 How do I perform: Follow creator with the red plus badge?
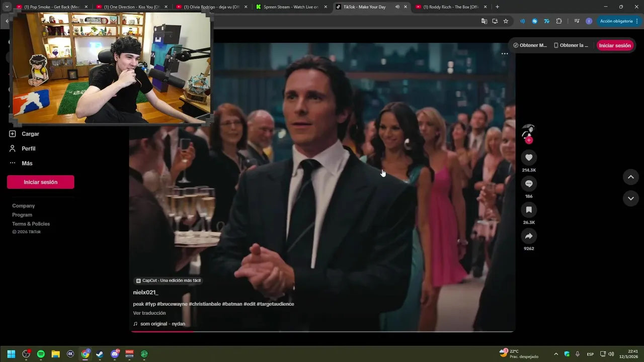tap(528, 140)
